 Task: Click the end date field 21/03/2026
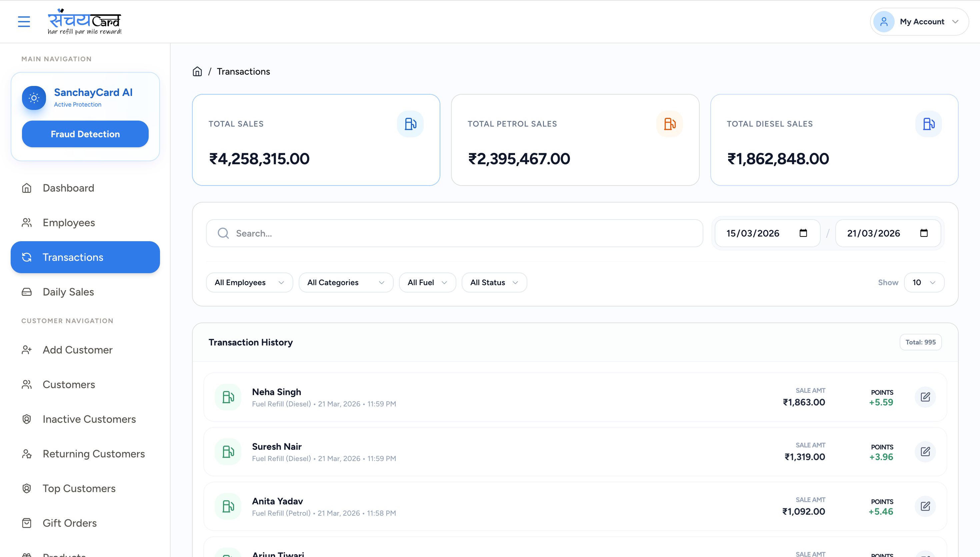click(888, 233)
